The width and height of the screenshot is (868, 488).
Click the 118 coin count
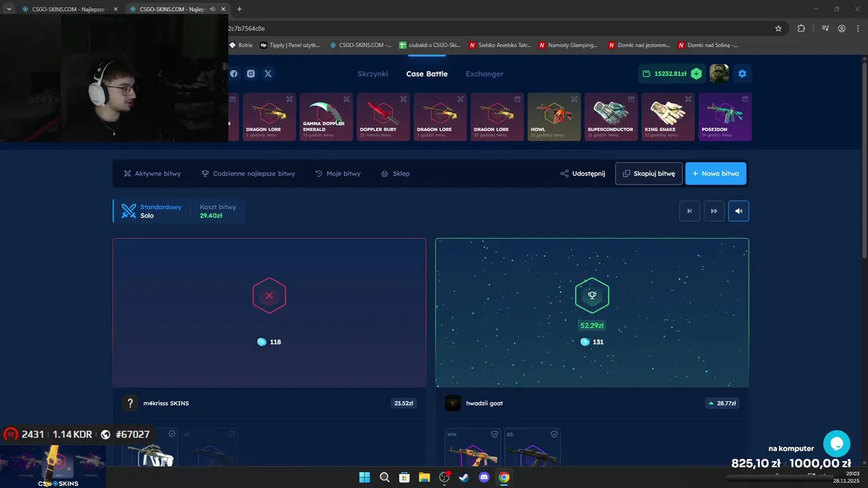coord(275,342)
